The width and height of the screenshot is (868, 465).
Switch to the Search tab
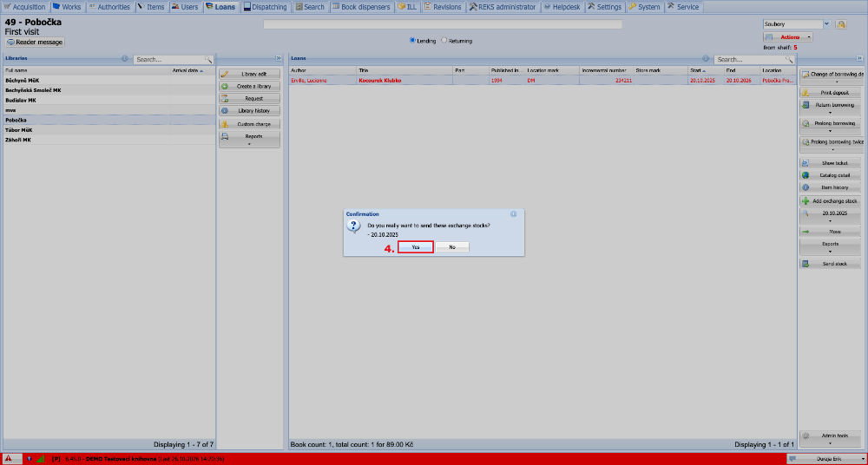point(310,7)
